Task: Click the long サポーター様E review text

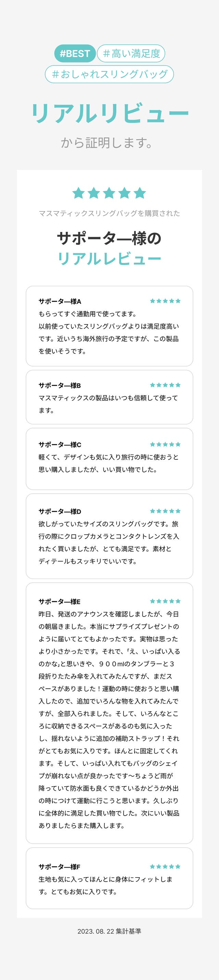Action: click(x=109, y=719)
